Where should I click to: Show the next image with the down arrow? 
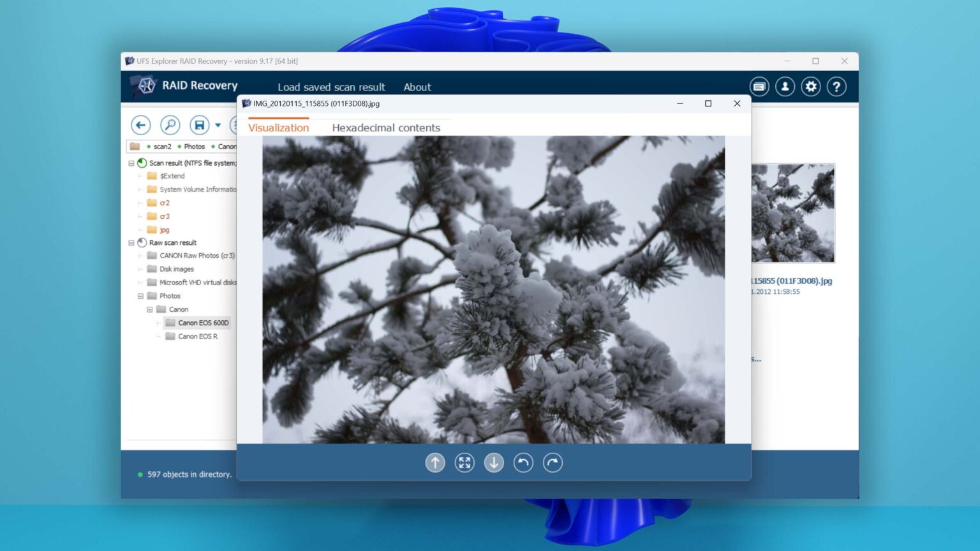[494, 462]
